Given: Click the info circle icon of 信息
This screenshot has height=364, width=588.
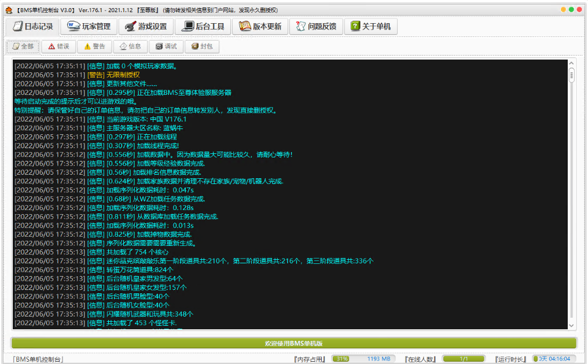Looking at the screenshot, I should pos(123,46).
